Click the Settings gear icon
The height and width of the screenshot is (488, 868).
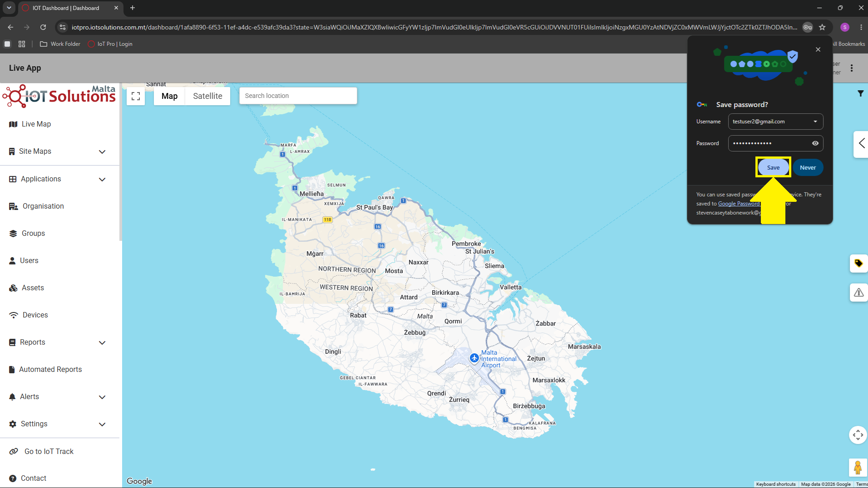13,424
